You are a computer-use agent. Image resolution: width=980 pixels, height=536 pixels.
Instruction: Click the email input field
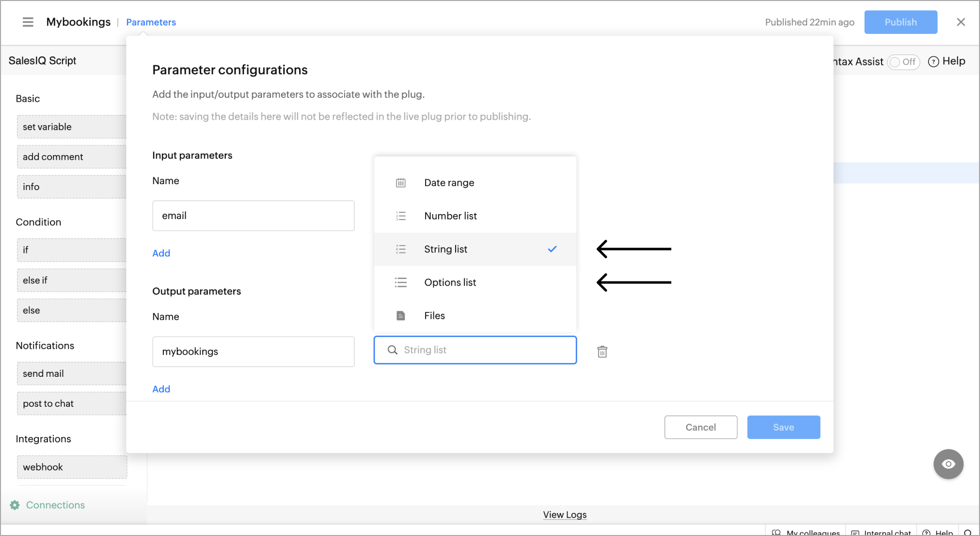click(x=253, y=216)
